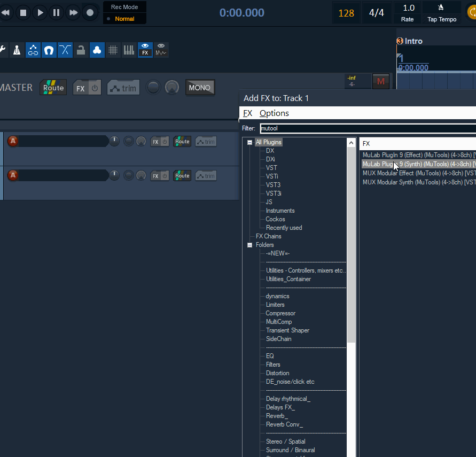The height and width of the screenshot is (457, 476).
Task: Click the Filter text field containing mutool
Action: tap(368, 128)
